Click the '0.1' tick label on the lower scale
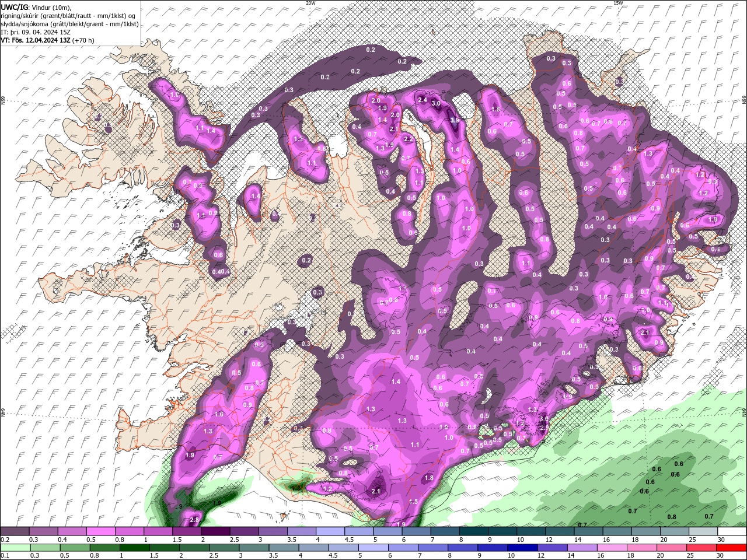 [x=6, y=555]
